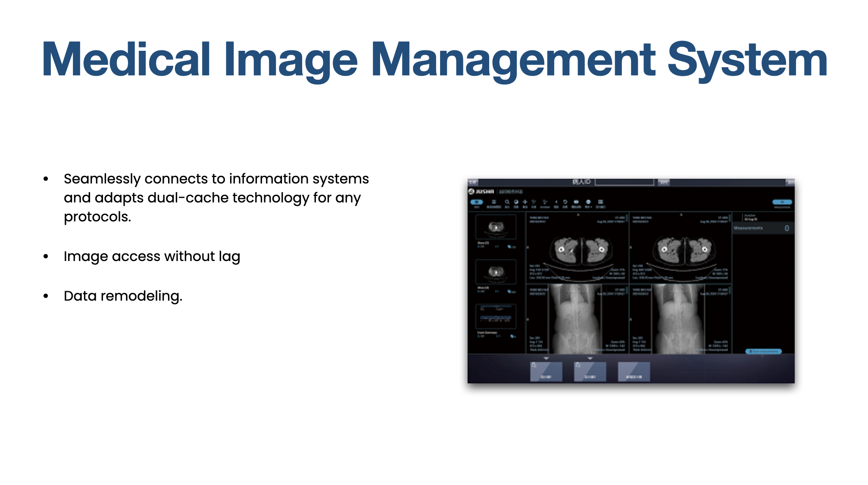Click the Measurements panel header
The height and width of the screenshot is (485, 868).
click(x=763, y=228)
